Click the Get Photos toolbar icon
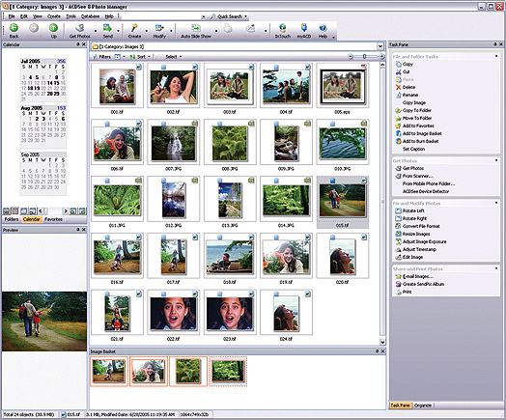 tap(80, 28)
